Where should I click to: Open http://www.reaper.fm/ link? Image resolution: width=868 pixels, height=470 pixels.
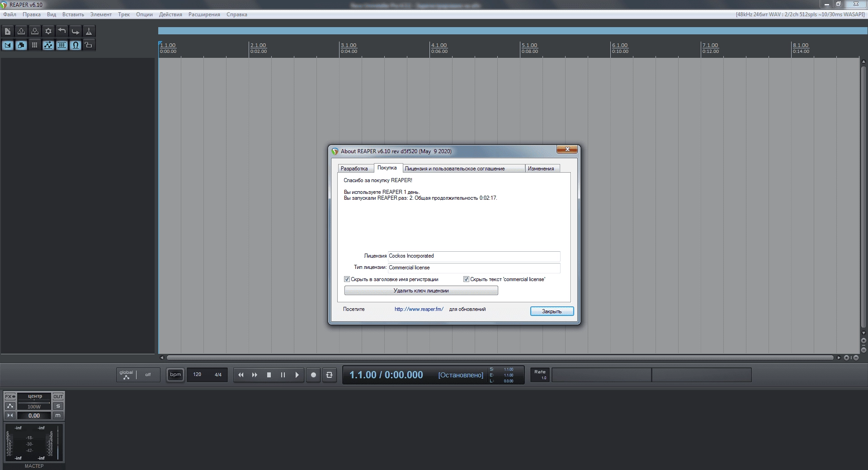[419, 309]
